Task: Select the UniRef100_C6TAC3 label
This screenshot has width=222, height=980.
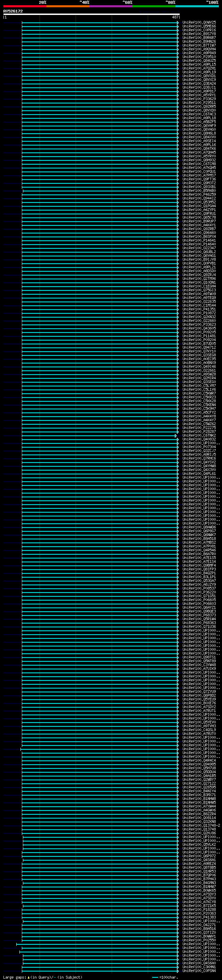Action: [x=199, y=114]
